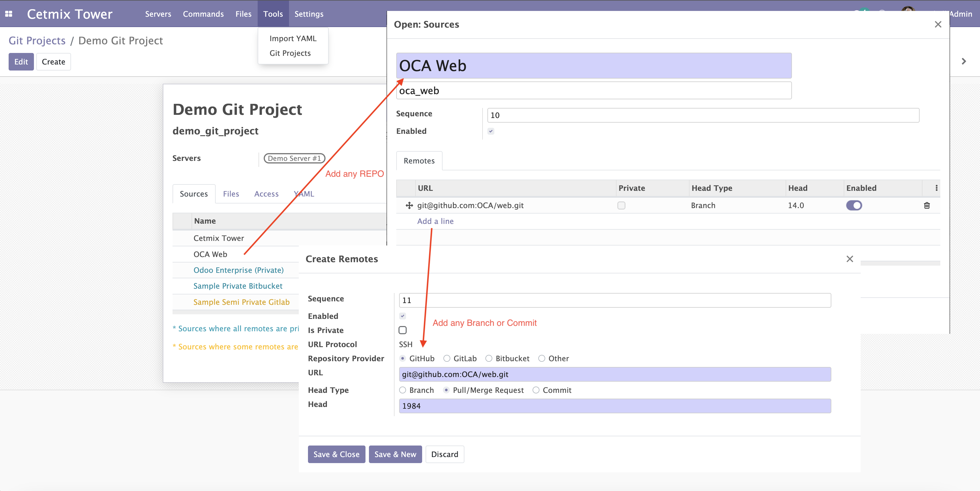This screenshot has width=980, height=491.
Task: Go to next record arrow
Action: pos(964,61)
